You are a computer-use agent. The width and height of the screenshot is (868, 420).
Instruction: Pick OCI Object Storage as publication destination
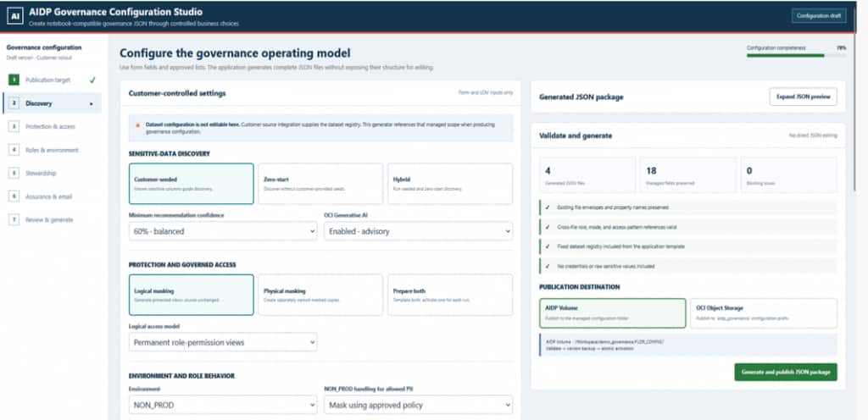764,313
